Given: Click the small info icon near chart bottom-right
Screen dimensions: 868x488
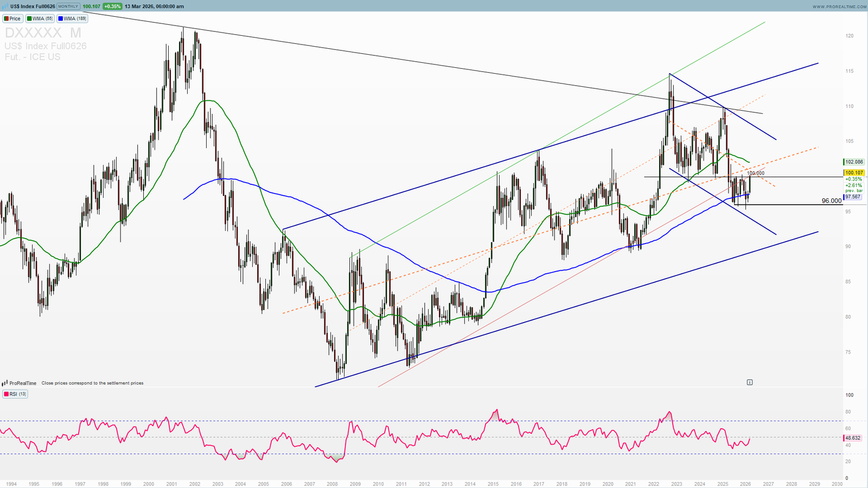Looking at the screenshot, I should pyautogui.click(x=750, y=382).
